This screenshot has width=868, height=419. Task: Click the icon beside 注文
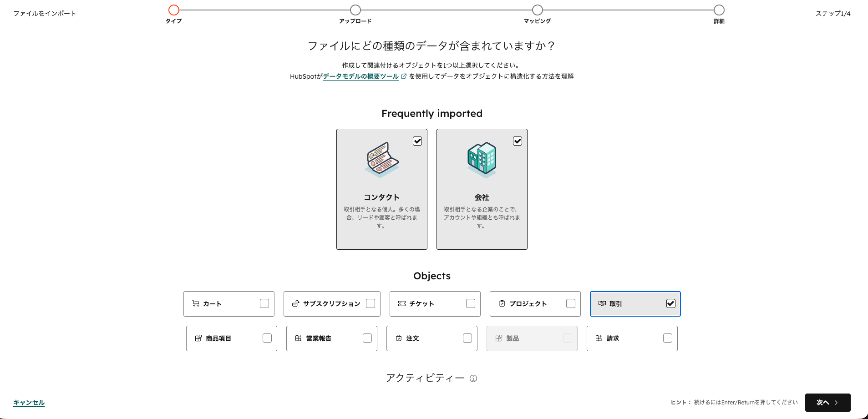[399, 338]
